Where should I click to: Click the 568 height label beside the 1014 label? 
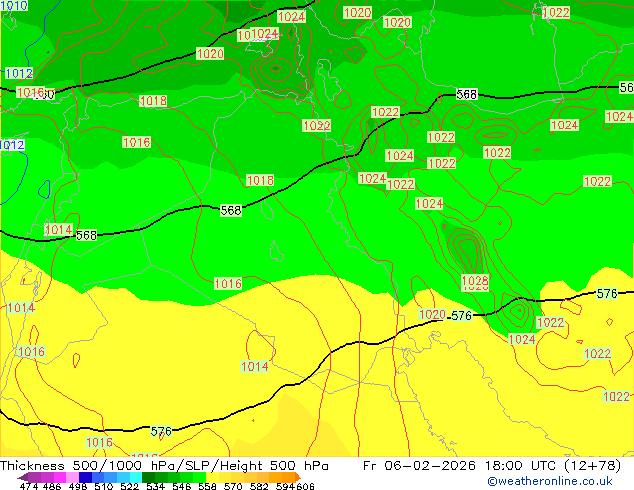86,235
